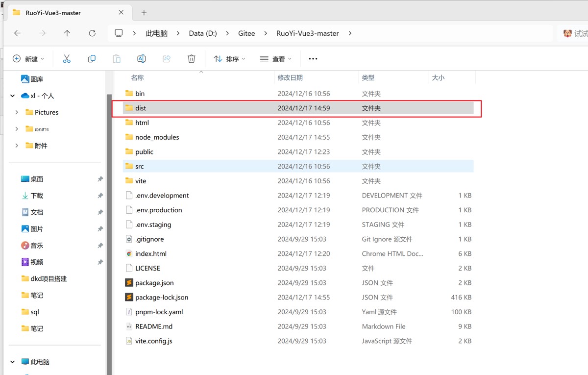Select the .env.production file
588x375 pixels.
tap(158, 210)
